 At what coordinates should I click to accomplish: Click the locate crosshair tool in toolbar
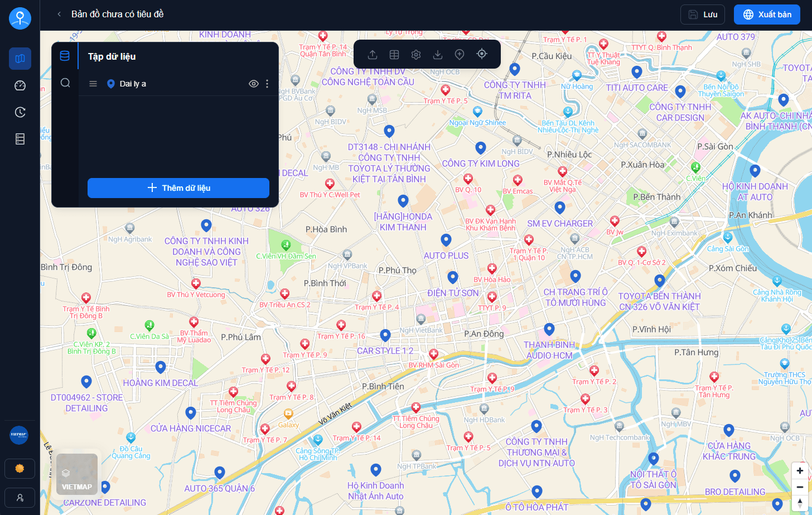click(482, 54)
